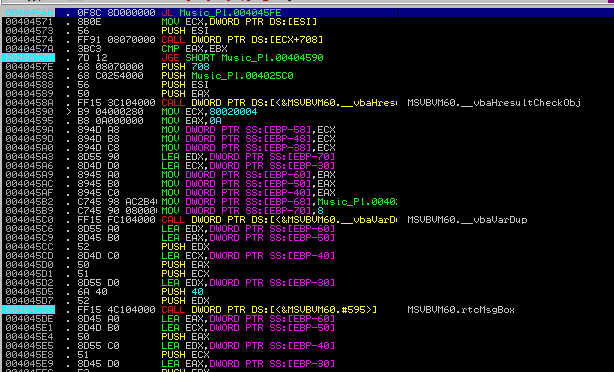The image size is (614, 372).
Task: Select LEA ECX,[EBP-40] at 004045CD
Action: click(248, 256)
